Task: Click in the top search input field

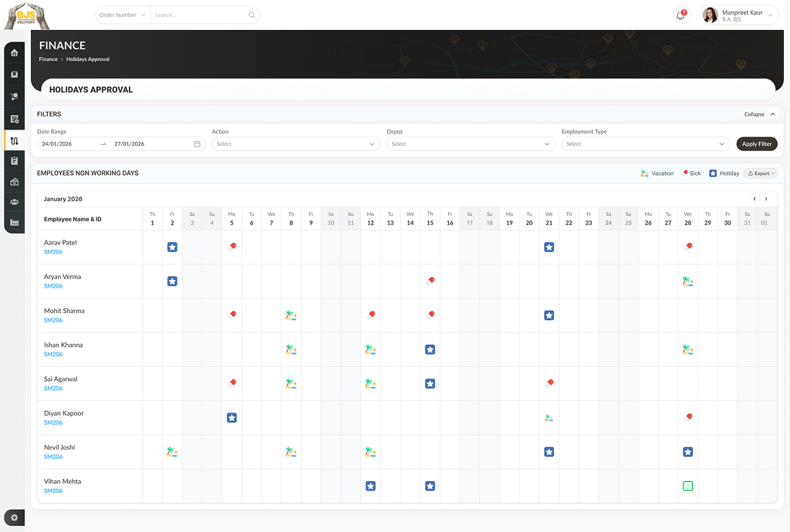Action: pos(199,15)
